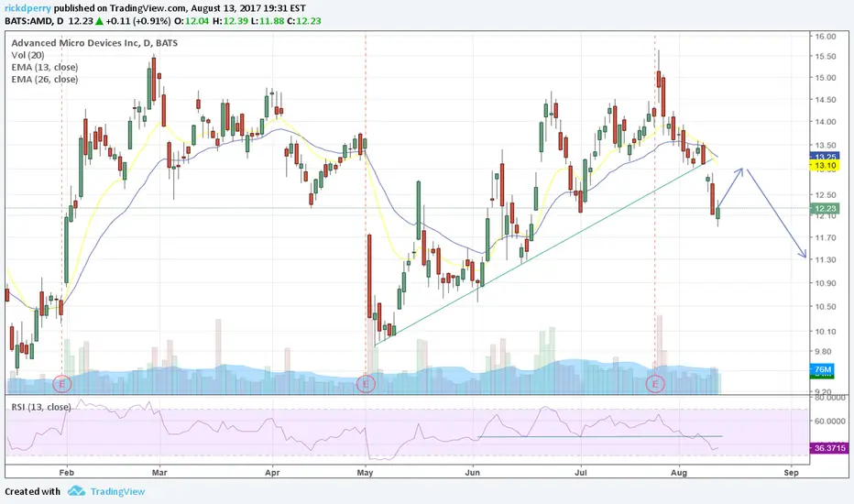Click the C:12.23 close value in header
This screenshot has height=504, width=854.
[x=304, y=21]
